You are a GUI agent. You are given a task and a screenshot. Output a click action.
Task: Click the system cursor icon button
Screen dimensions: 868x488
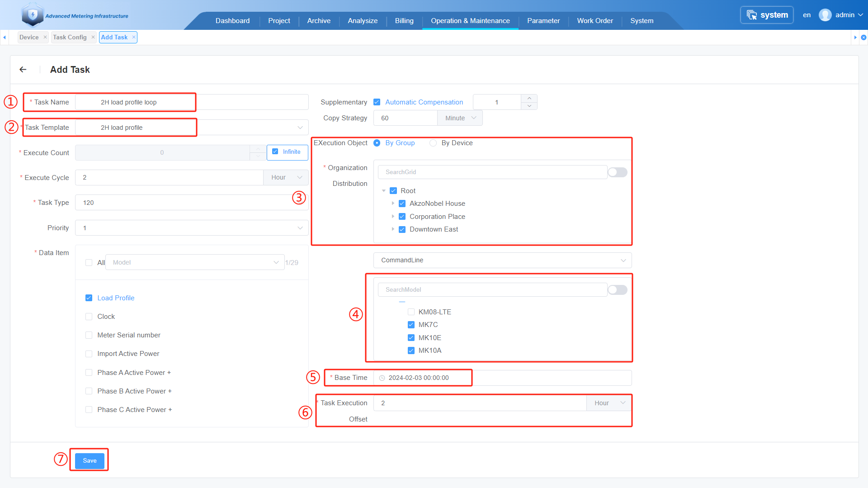point(767,15)
